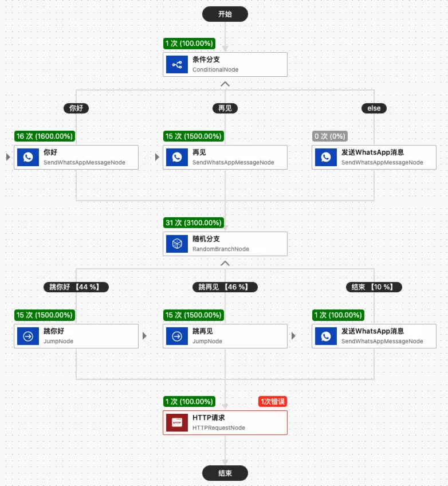
Task: Click WhatsApp icon on 你好 node
Action: click(28, 157)
